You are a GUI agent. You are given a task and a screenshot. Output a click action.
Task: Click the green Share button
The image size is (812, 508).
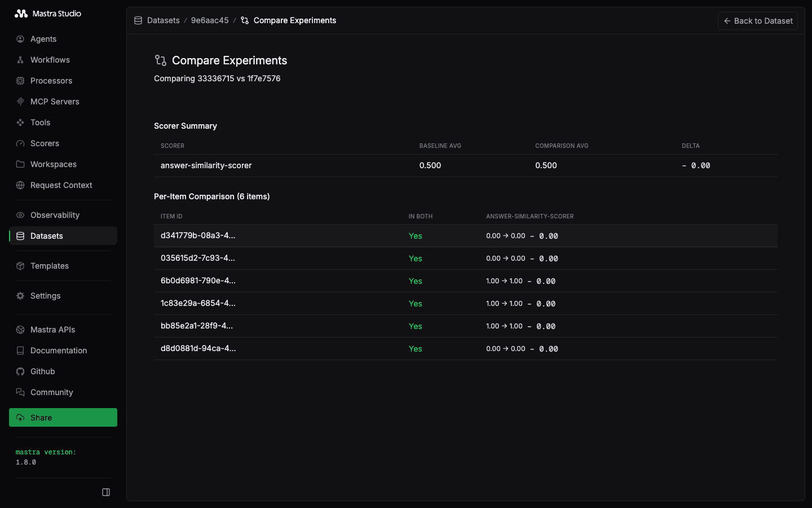pyautogui.click(x=63, y=417)
